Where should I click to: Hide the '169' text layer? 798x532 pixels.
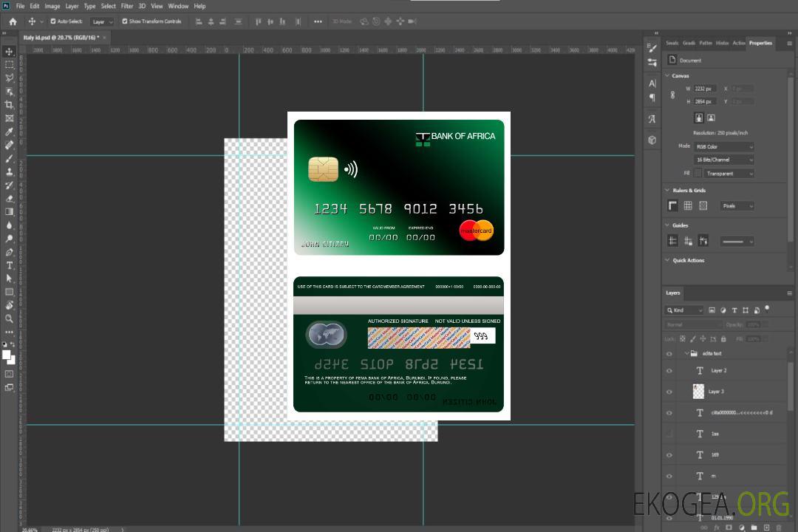tap(669, 455)
